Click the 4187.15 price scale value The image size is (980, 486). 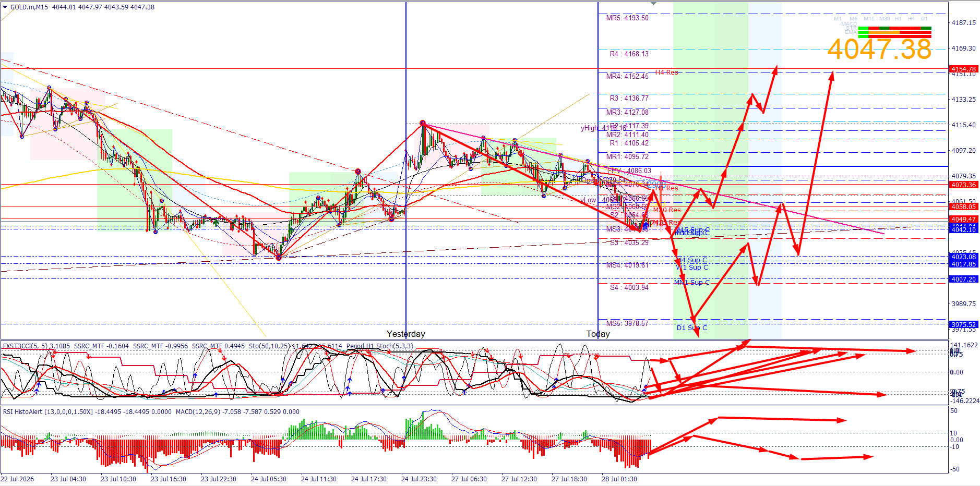(963, 23)
